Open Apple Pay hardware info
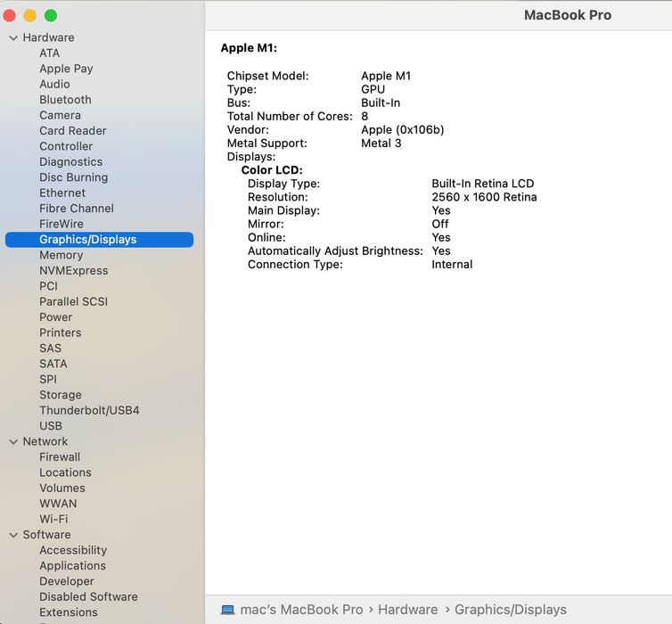This screenshot has height=624, width=672. pyautogui.click(x=66, y=69)
